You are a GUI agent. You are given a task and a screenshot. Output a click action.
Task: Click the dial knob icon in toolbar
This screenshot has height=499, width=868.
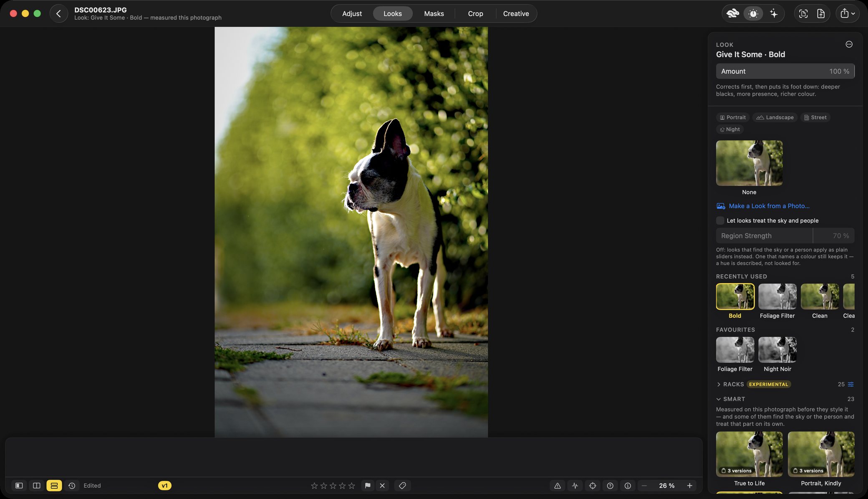pos(753,13)
